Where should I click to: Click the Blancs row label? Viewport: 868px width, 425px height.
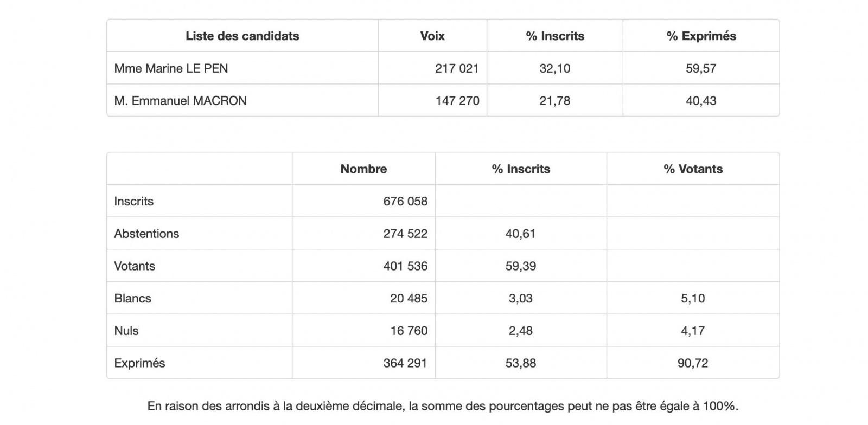tap(132, 298)
